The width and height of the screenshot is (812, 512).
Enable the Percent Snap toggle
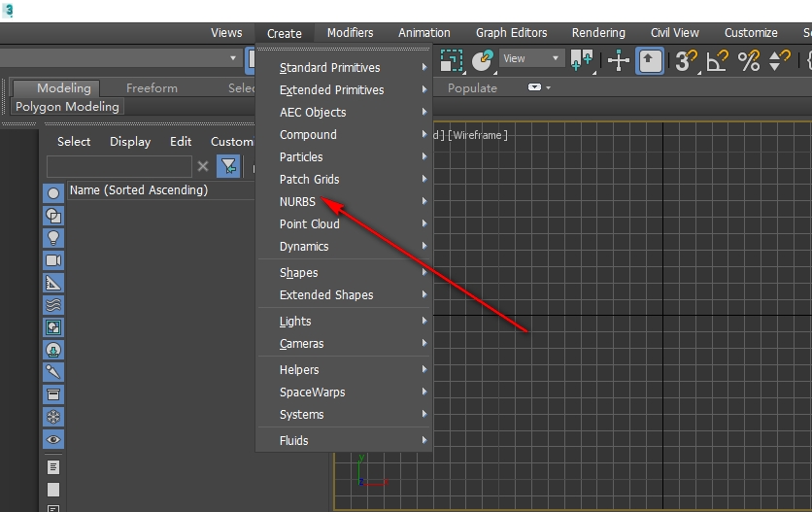(x=749, y=60)
